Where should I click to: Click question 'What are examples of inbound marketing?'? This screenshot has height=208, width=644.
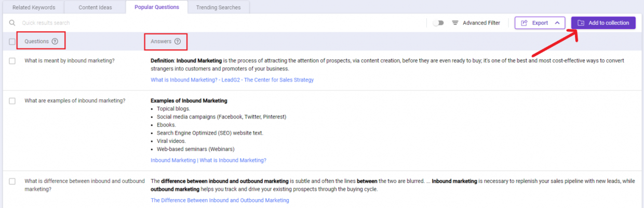[x=75, y=100]
